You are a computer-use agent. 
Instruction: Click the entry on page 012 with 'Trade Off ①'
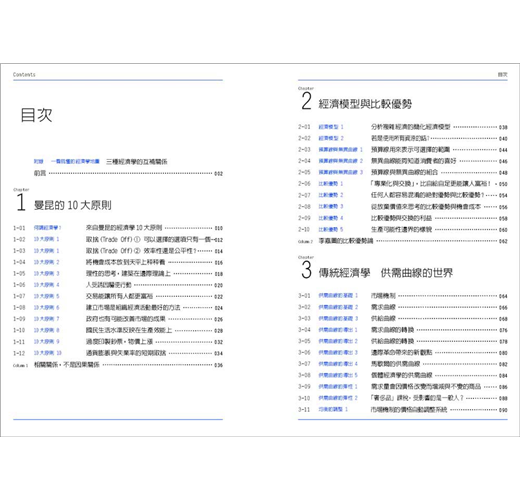[x=149, y=239]
